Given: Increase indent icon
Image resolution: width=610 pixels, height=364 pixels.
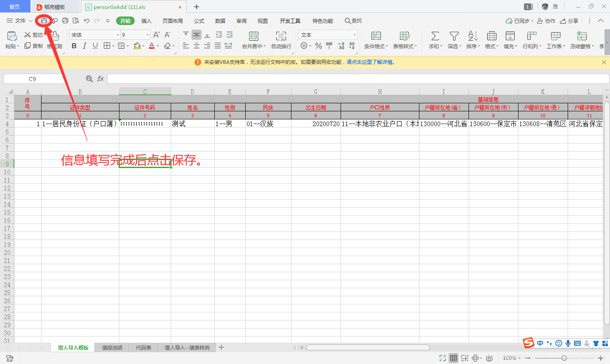Looking at the screenshot, I should (x=230, y=35).
